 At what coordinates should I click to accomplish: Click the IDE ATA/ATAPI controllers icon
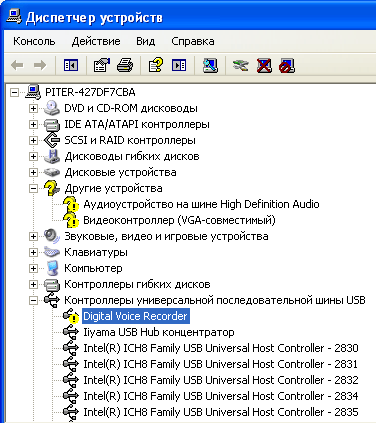coord(52,124)
